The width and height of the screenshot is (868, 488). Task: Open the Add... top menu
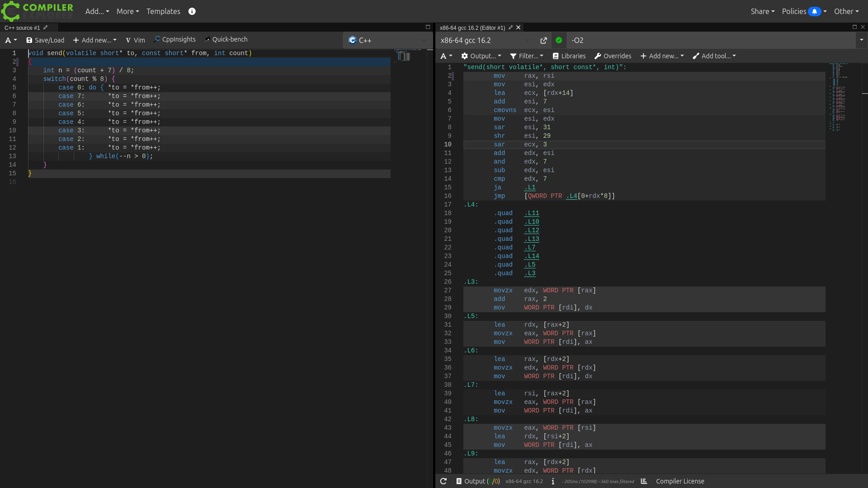pyautogui.click(x=97, y=11)
